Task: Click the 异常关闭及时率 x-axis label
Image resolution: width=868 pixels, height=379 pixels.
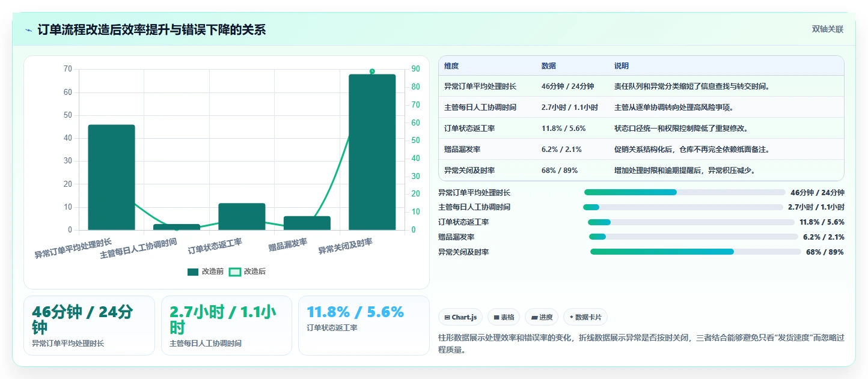Action: click(x=345, y=246)
